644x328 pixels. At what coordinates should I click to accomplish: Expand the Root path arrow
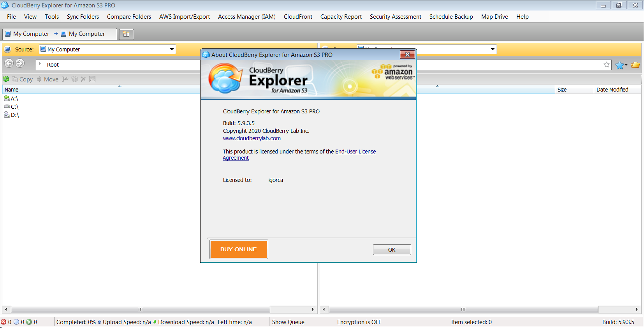click(40, 64)
